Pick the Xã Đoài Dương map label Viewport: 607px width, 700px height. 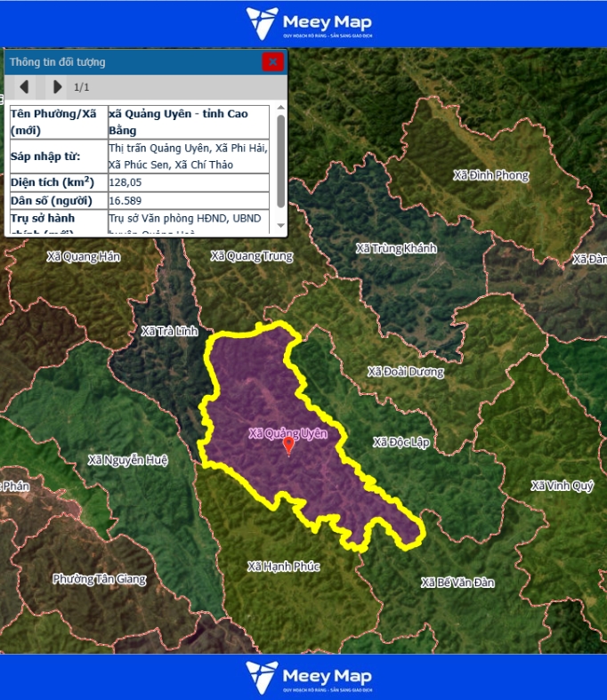tap(405, 372)
